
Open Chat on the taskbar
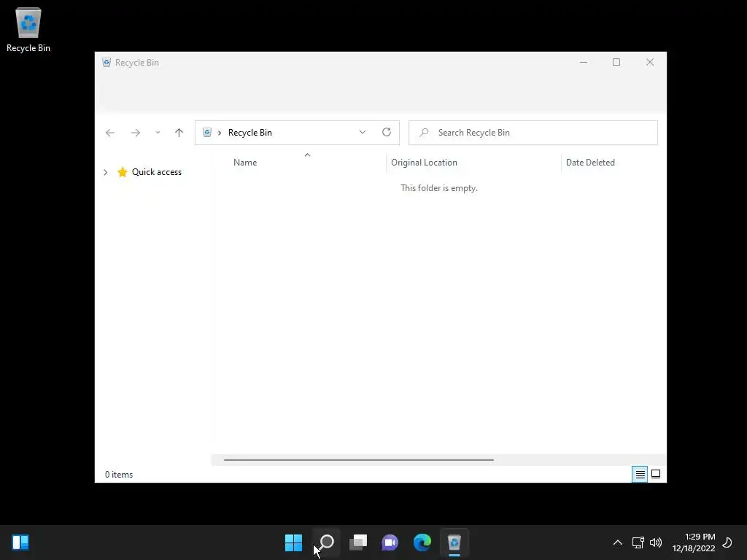(x=390, y=542)
